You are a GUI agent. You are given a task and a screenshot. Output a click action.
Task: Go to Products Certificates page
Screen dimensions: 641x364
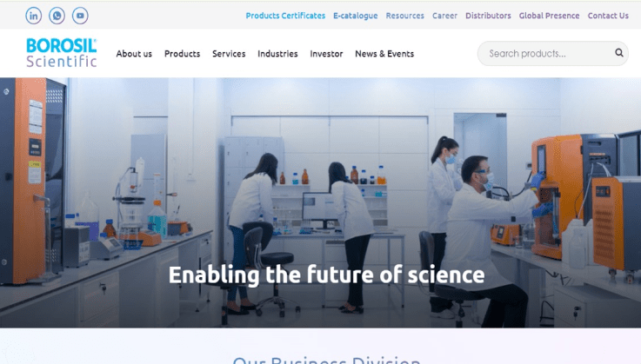(x=285, y=16)
